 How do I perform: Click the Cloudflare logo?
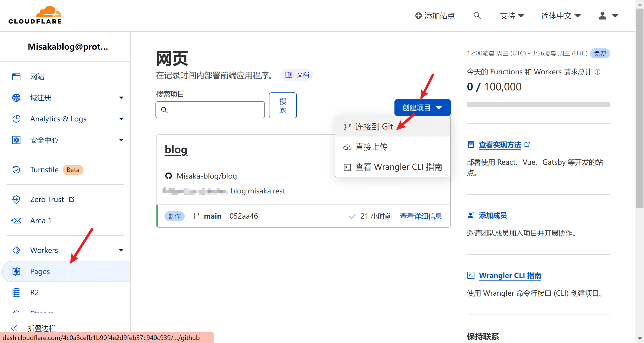click(x=35, y=15)
